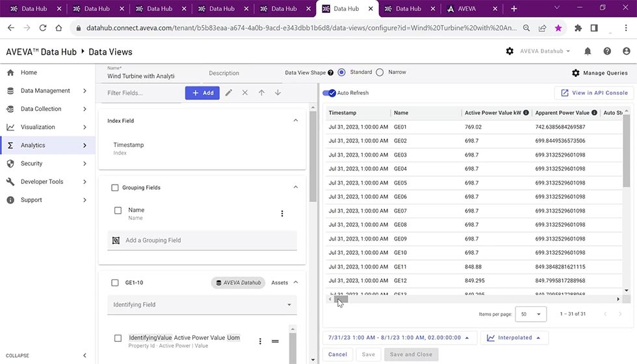Toggle the Auto Refresh switch

point(330,93)
